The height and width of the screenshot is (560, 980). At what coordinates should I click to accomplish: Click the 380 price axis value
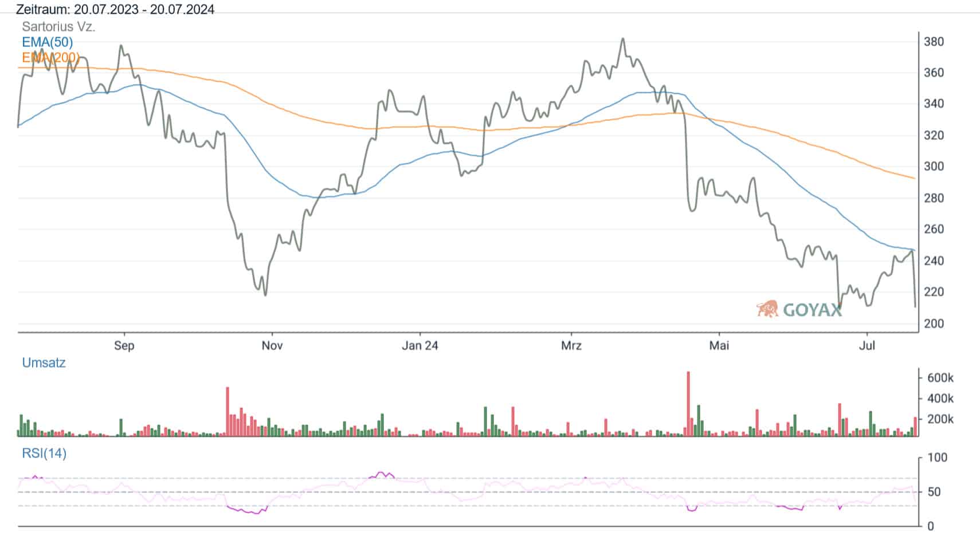(x=934, y=42)
